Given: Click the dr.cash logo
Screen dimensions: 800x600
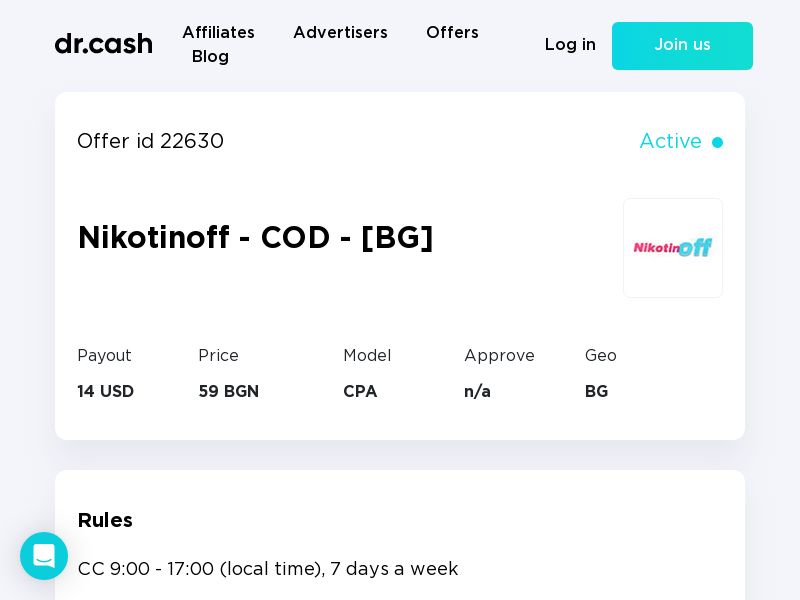Looking at the screenshot, I should (103, 44).
